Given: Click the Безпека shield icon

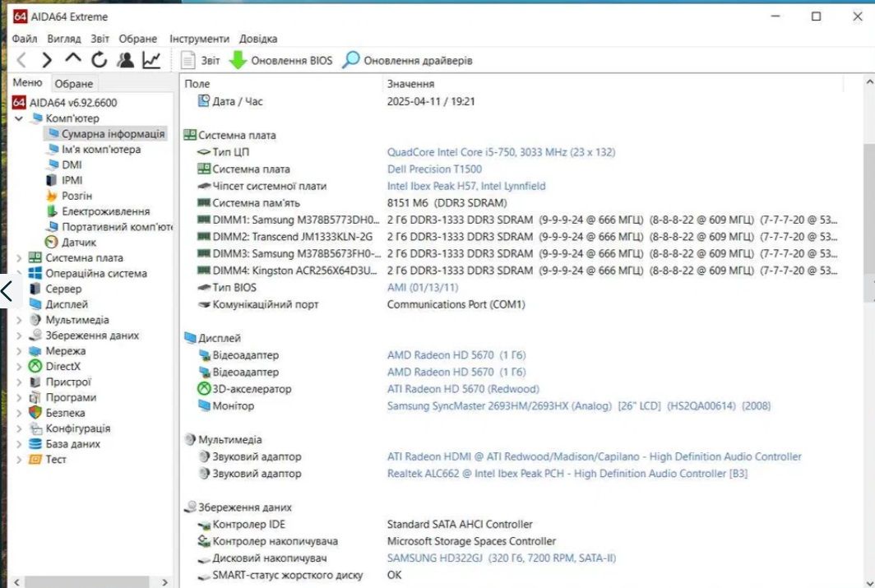Looking at the screenshot, I should pyautogui.click(x=35, y=413).
